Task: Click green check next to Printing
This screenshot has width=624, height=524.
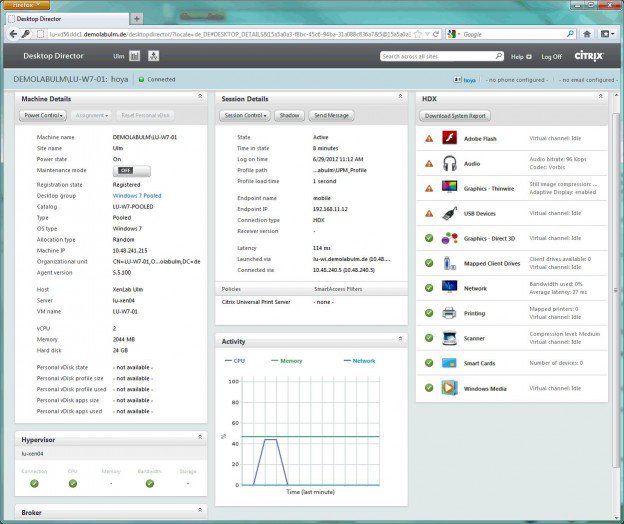Action: (429, 313)
